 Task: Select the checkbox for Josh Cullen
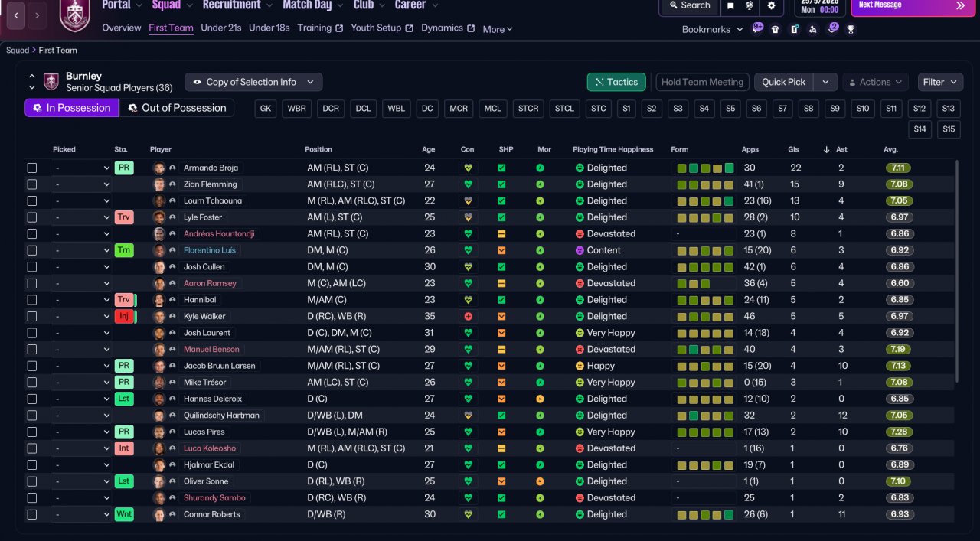(32, 267)
